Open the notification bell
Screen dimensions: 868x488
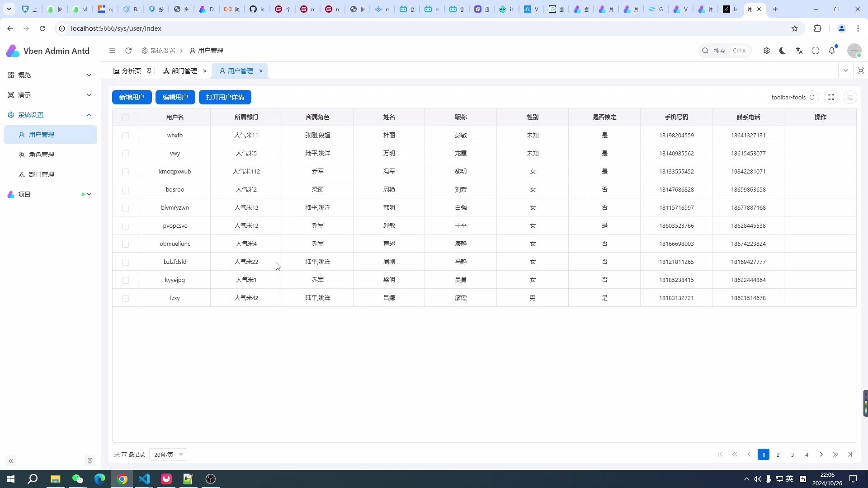tap(832, 51)
